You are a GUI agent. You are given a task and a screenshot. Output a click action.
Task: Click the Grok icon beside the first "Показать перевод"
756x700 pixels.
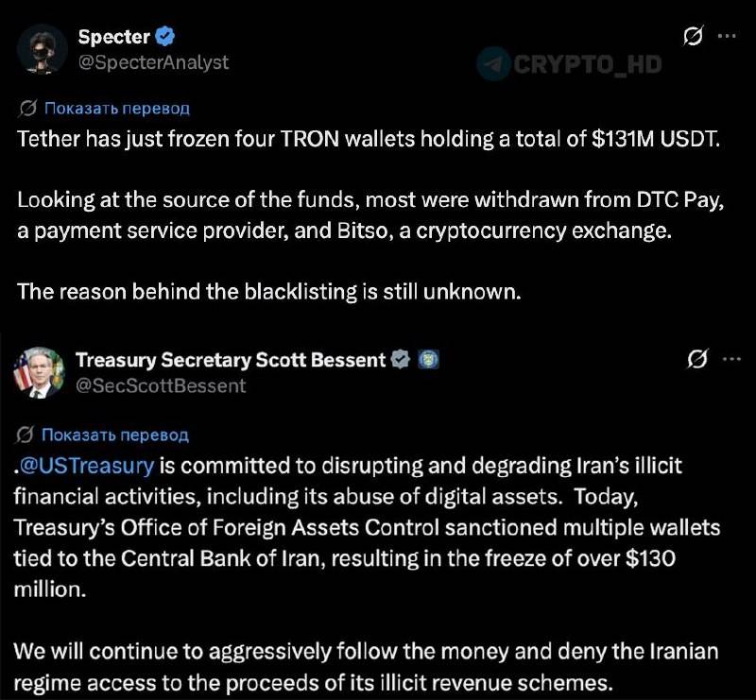27,108
